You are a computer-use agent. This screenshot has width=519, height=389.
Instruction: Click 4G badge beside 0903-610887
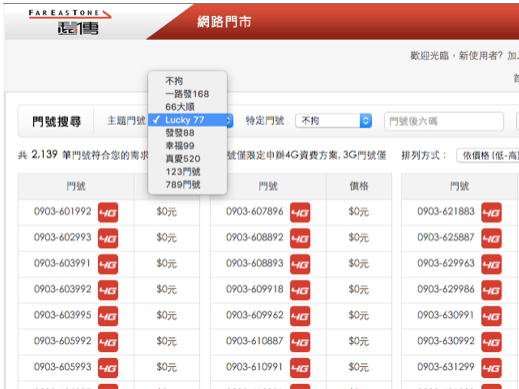300,342
